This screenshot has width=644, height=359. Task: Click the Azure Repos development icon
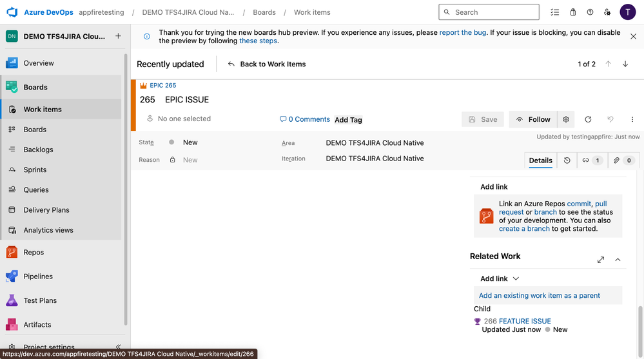click(x=486, y=216)
